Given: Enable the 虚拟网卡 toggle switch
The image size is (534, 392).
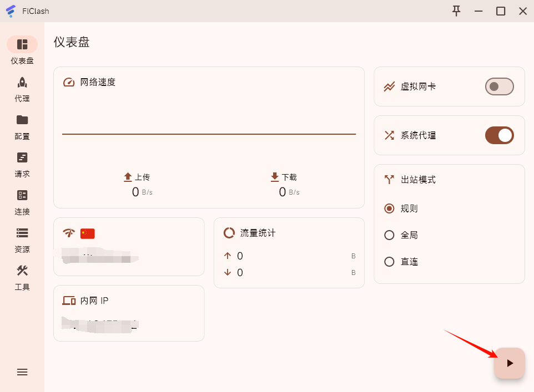Looking at the screenshot, I should pos(499,86).
